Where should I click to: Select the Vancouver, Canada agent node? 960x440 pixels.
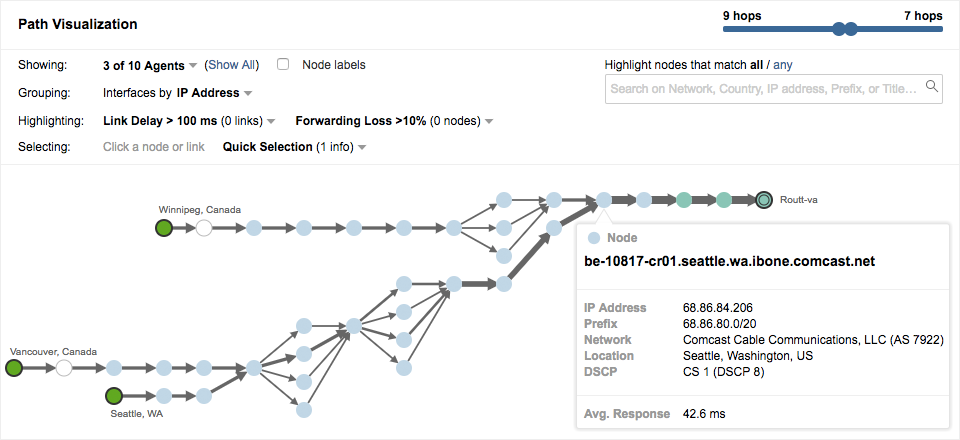(14, 368)
